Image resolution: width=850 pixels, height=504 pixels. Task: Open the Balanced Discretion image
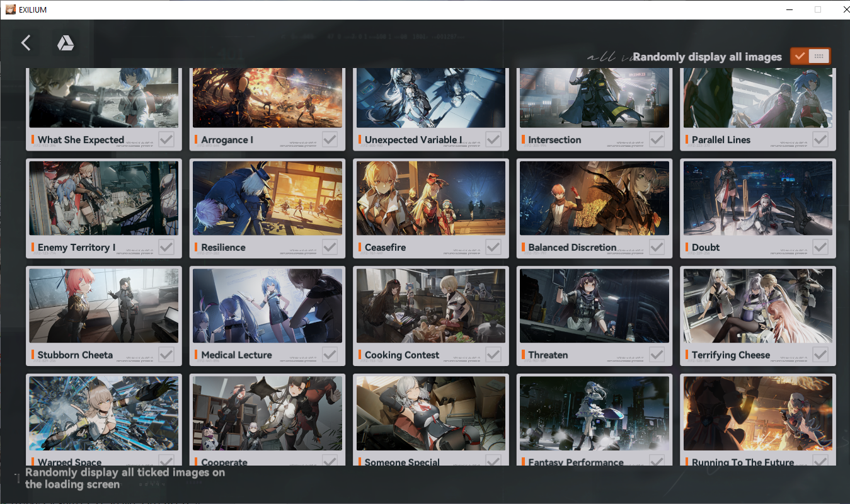click(594, 198)
